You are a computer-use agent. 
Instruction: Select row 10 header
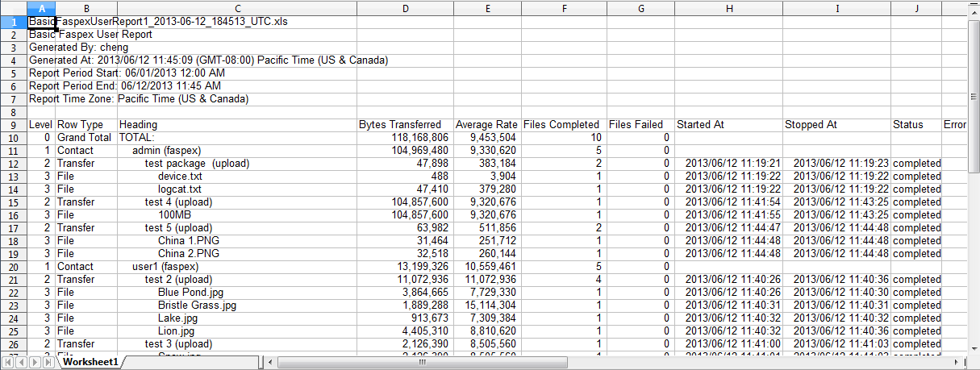click(x=13, y=138)
